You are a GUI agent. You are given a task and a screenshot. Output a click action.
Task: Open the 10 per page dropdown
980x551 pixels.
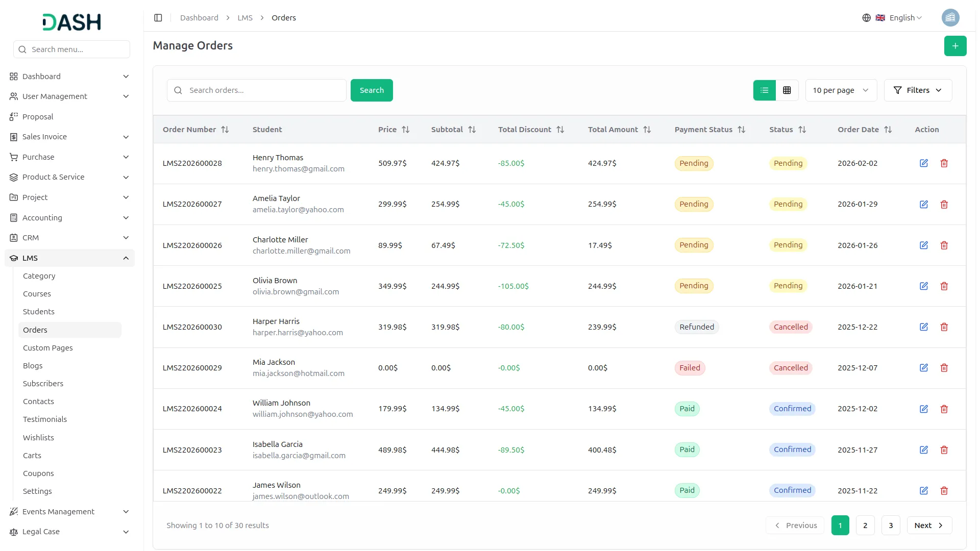(x=840, y=90)
